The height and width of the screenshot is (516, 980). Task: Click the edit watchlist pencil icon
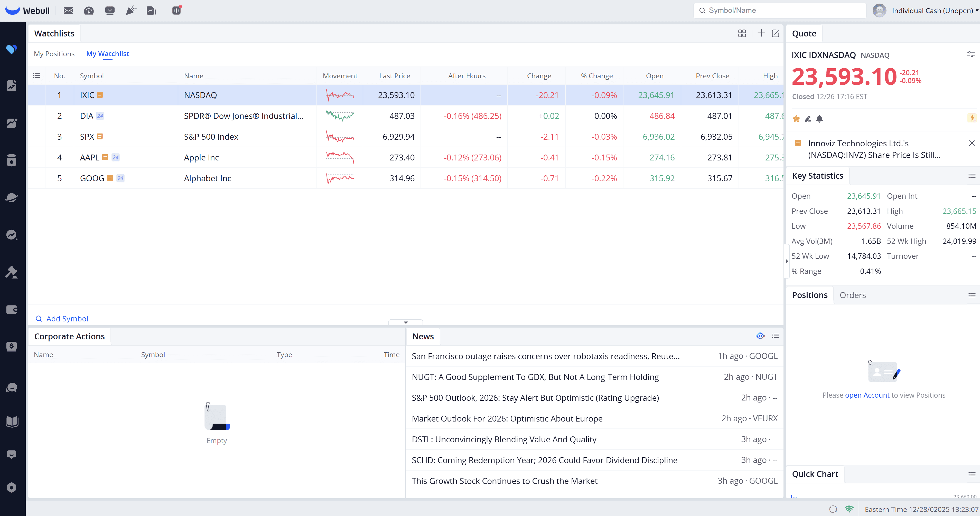775,33
